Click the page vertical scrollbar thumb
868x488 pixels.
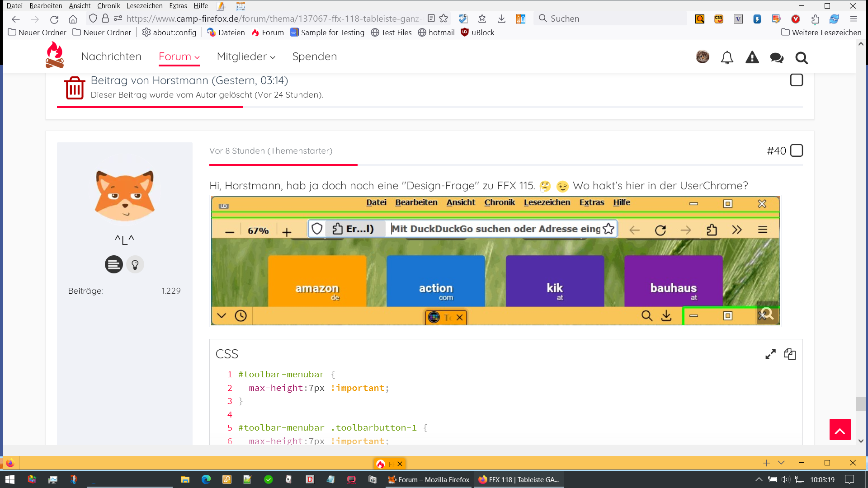coord(861,404)
